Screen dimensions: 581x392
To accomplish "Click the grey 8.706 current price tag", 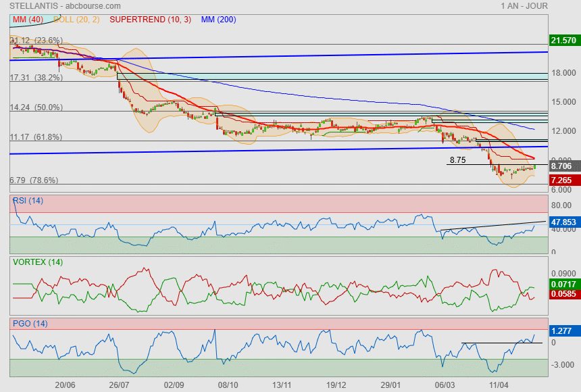I will [x=564, y=166].
